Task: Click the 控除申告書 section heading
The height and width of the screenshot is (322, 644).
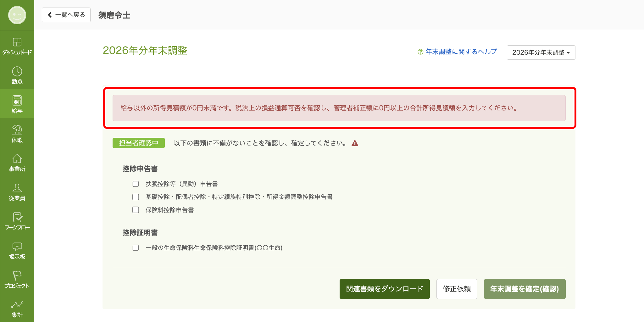Action: click(x=140, y=169)
